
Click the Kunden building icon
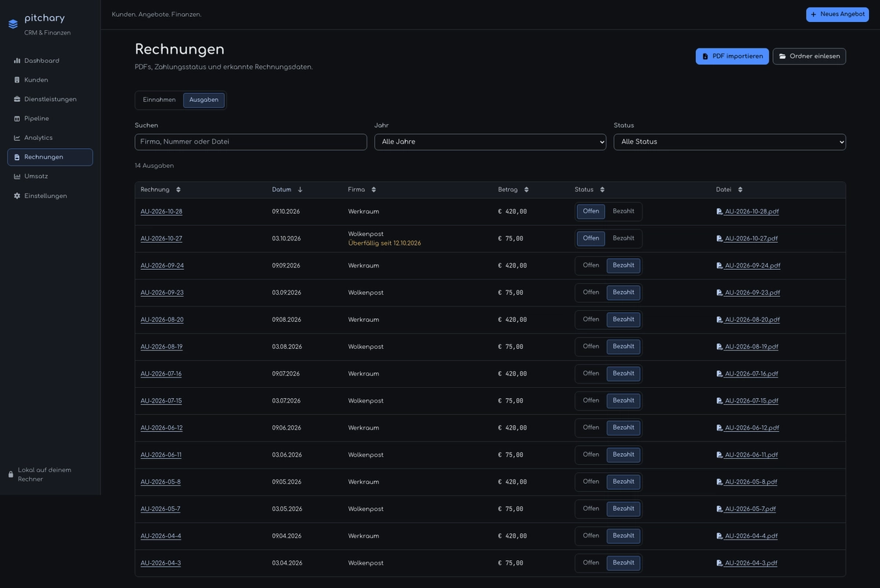click(x=17, y=80)
